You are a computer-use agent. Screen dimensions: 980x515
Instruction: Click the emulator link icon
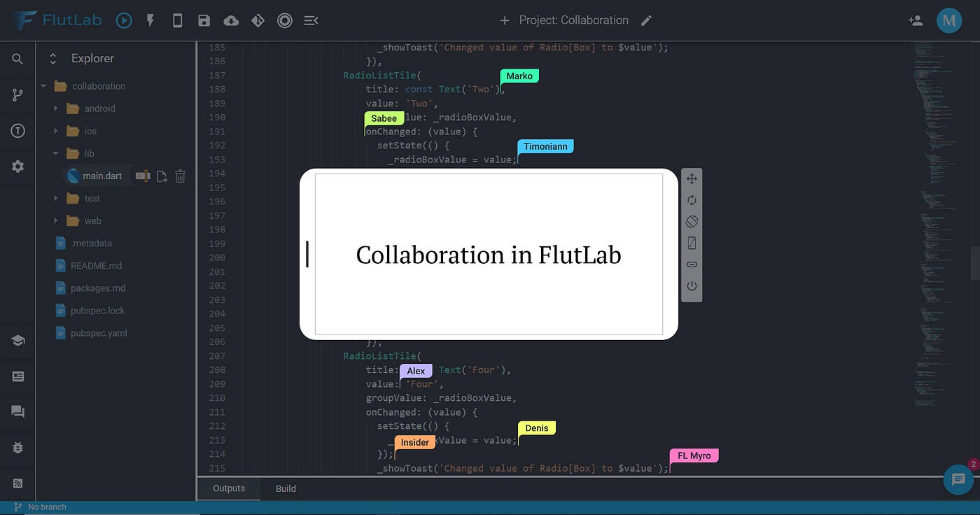tap(692, 264)
